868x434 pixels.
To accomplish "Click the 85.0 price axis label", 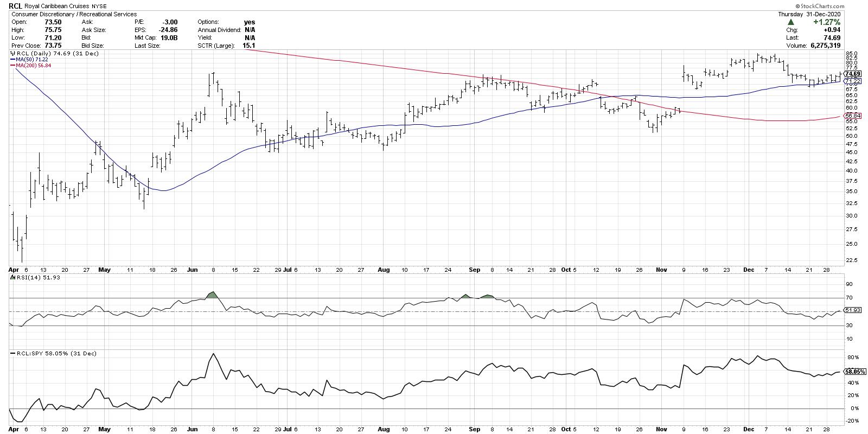I will pyautogui.click(x=852, y=53).
